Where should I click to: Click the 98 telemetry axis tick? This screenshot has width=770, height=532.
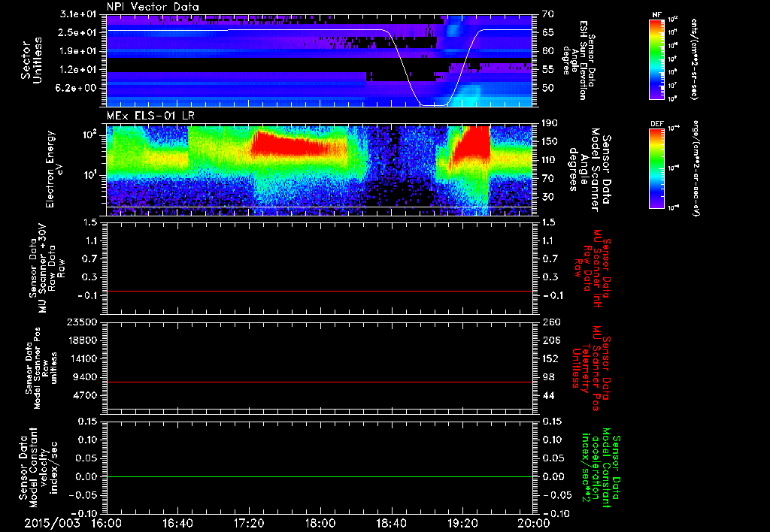point(548,377)
